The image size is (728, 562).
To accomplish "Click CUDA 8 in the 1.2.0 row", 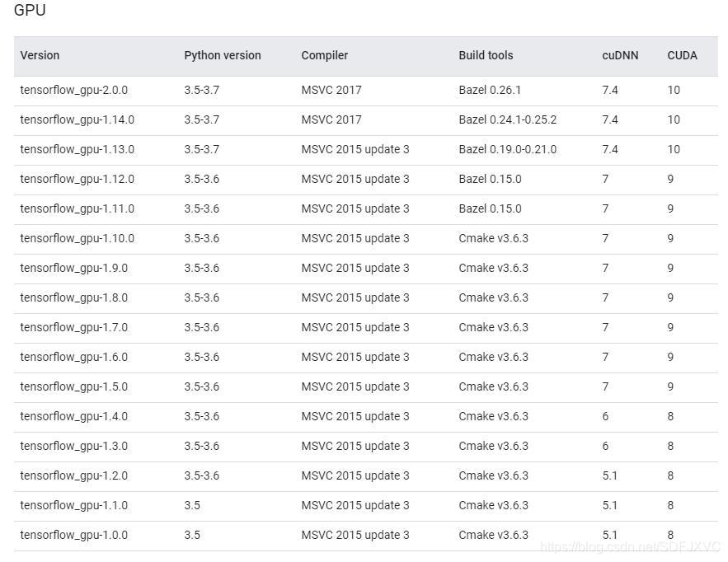I will point(670,476).
